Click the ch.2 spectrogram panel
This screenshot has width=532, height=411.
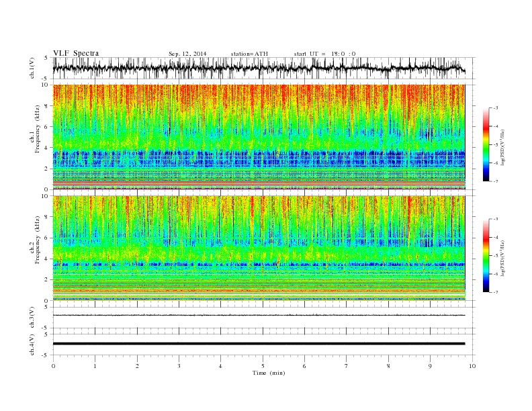click(x=259, y=248)
